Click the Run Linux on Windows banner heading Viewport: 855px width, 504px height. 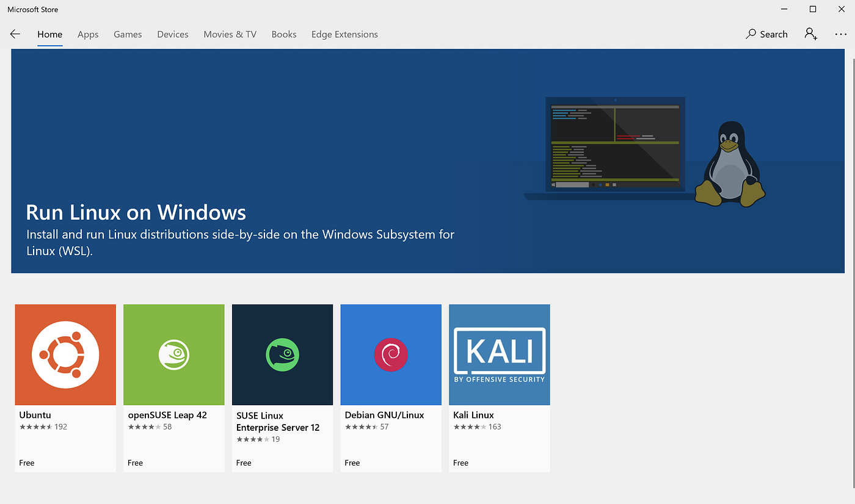pos(136,212)
